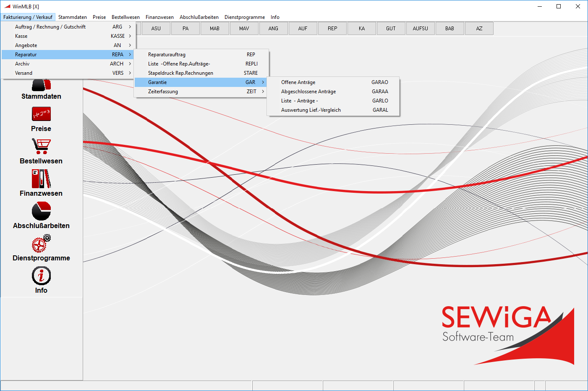
Task: Open the Preise menu in menu bar
Action: coord(99,17)
